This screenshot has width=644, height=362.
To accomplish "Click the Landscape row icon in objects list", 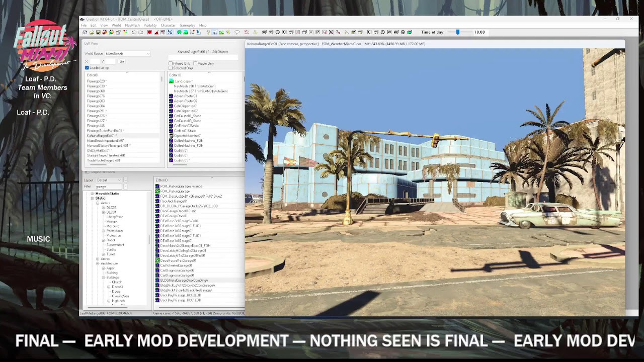I will coord(171,81).
